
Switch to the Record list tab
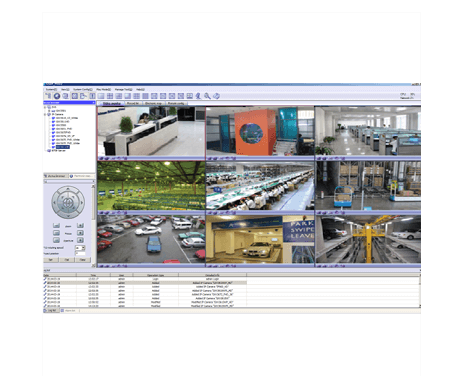tap(133, 104)
